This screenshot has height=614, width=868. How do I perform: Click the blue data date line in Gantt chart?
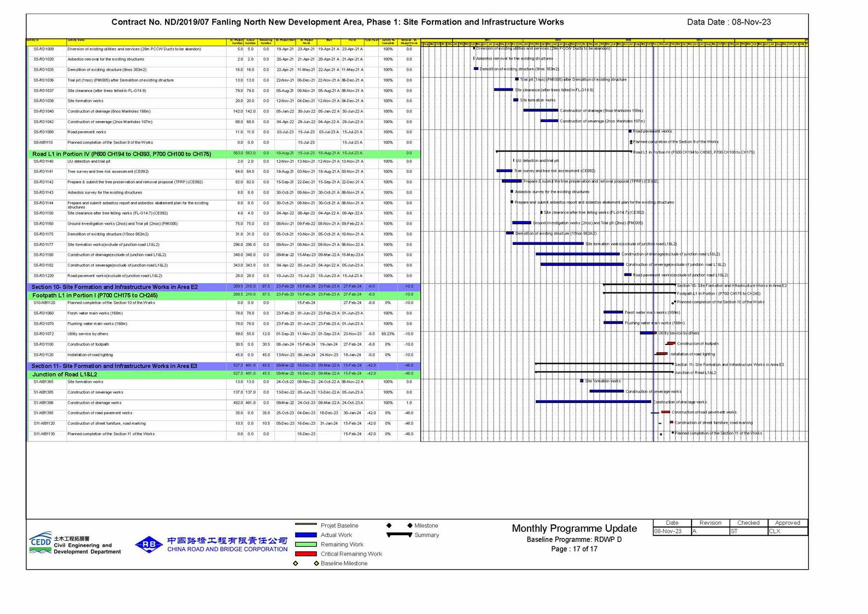(x=653, y=219)
